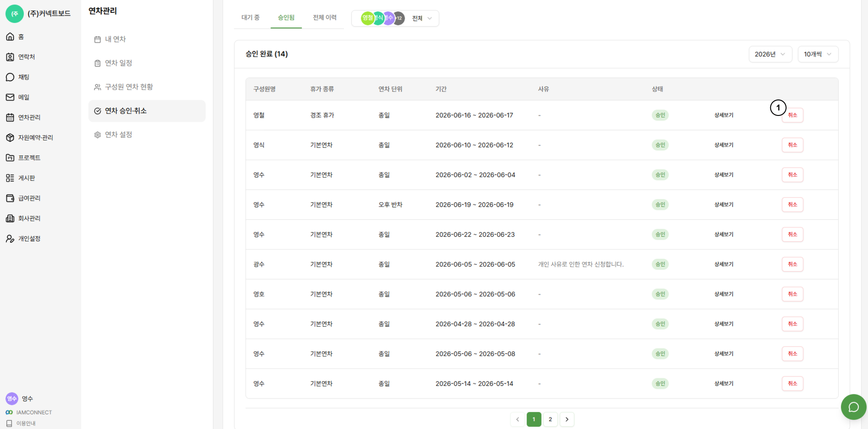Expand the 전체 member filter dropdown
This screenshot has height=429, width=868.
(395, 18)
